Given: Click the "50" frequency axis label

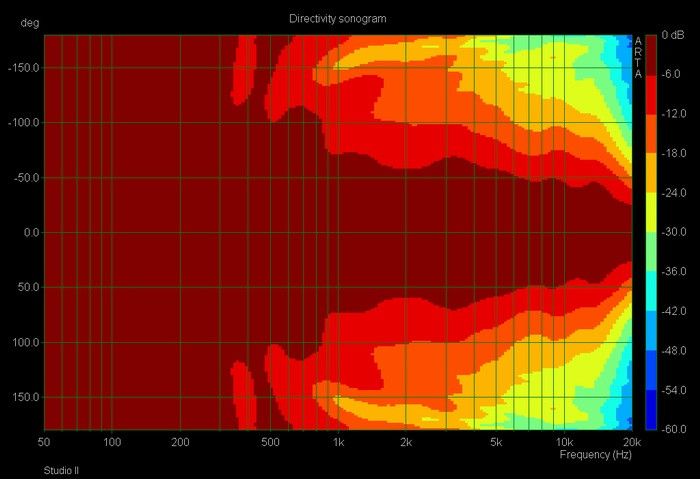Looking at the screenshot, I should 44,442.
